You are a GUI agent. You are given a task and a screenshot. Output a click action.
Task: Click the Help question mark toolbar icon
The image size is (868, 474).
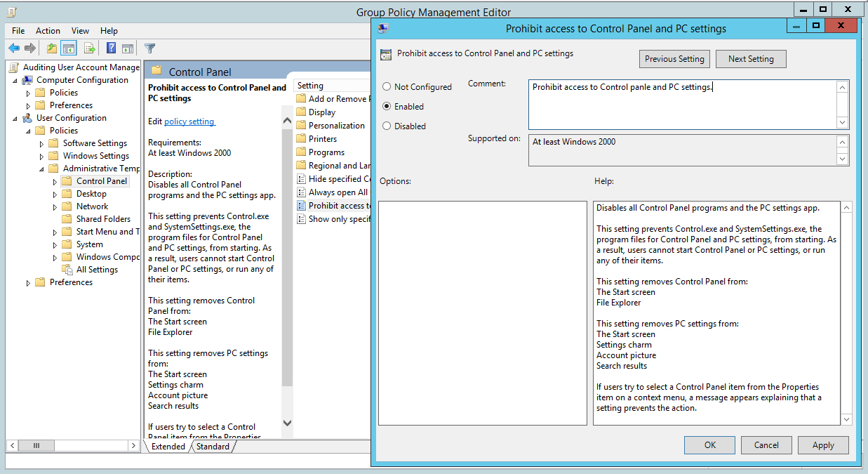(x=111, y=48)
